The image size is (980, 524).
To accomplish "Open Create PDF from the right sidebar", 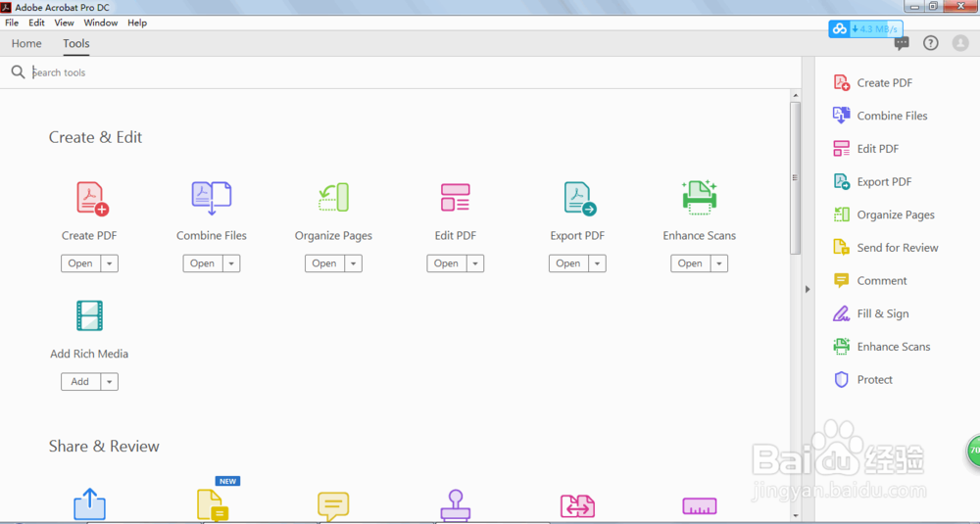I will 872,83.
